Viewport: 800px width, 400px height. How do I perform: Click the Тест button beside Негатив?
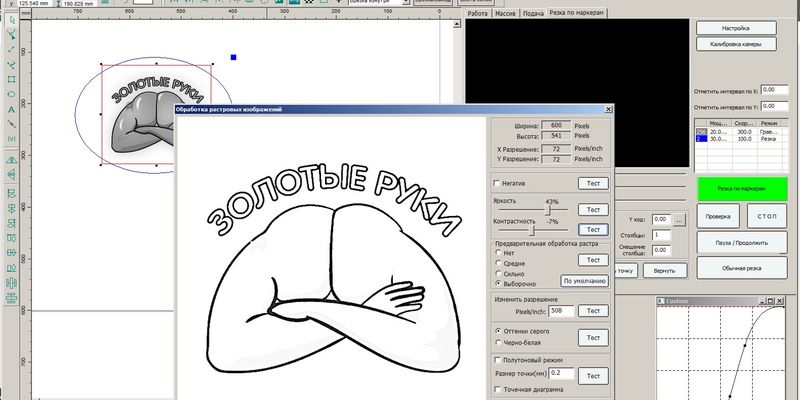[x=593, y=183]
